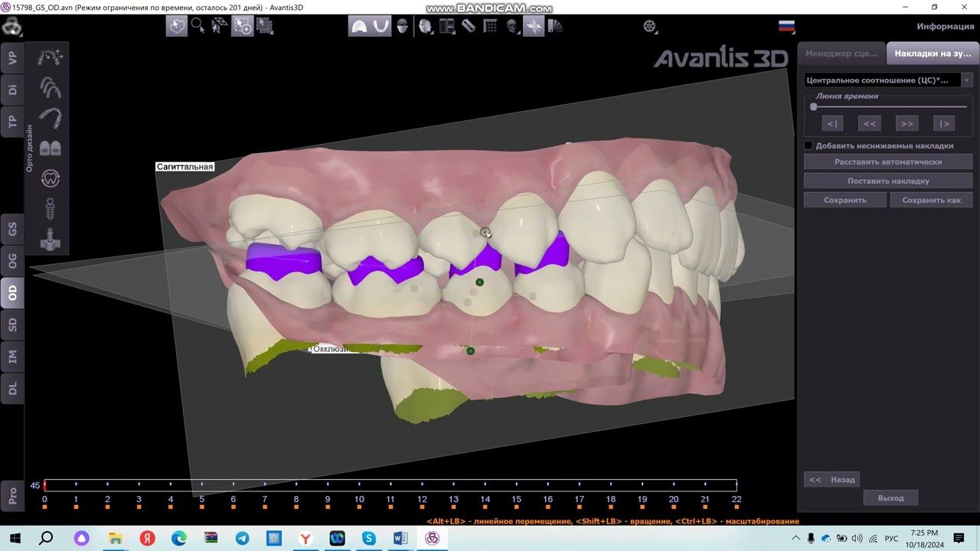This screenshot has width=980, height=551.
Task: Click the aligner tray icon in sidebar
Action: pos(50,119)
